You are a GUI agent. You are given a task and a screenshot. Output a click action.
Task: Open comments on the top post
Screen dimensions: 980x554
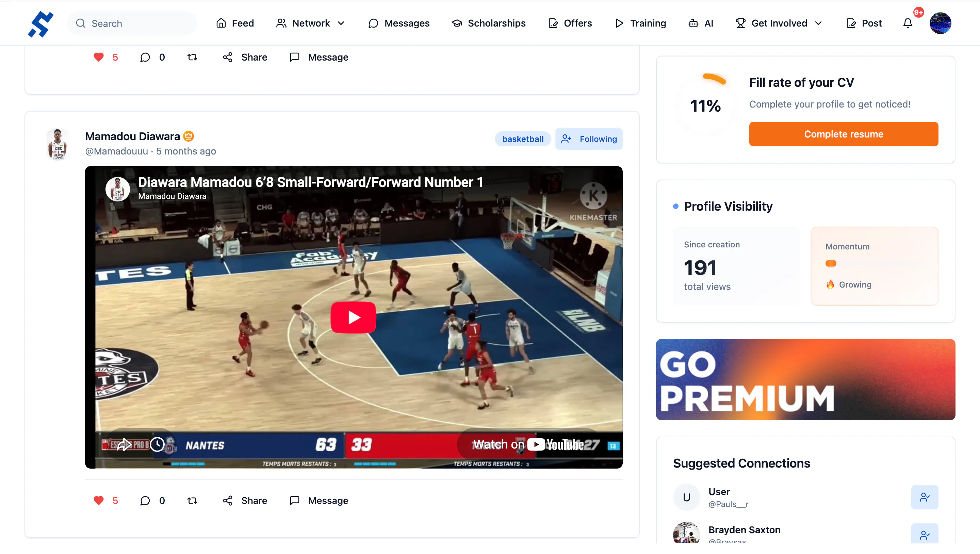point(145,57)
